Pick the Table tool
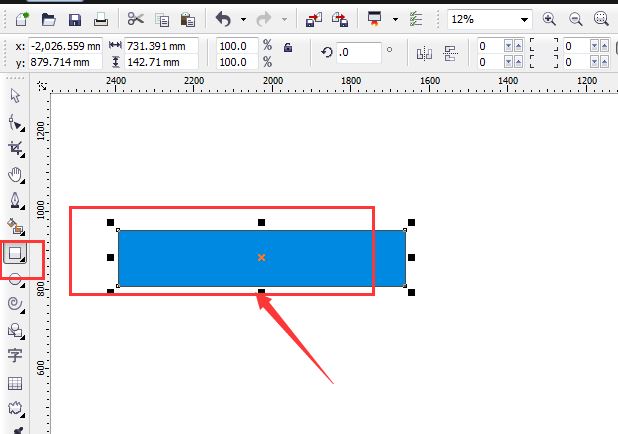This screenshot has width=618, height=434. tap(15, 383)
